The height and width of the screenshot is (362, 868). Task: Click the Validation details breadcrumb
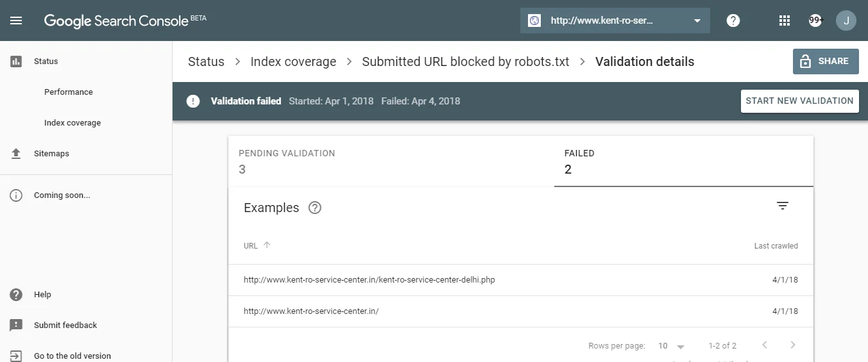tap(645, 62)
